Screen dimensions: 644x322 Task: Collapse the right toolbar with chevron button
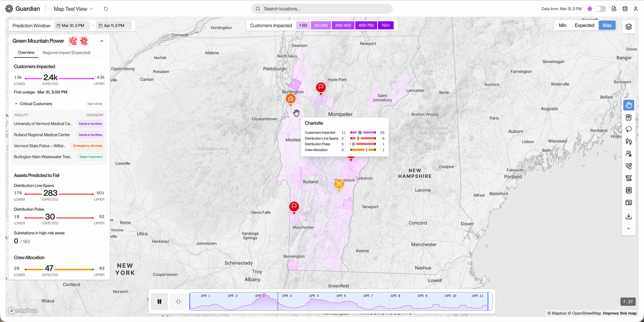(x=629, y=229)
